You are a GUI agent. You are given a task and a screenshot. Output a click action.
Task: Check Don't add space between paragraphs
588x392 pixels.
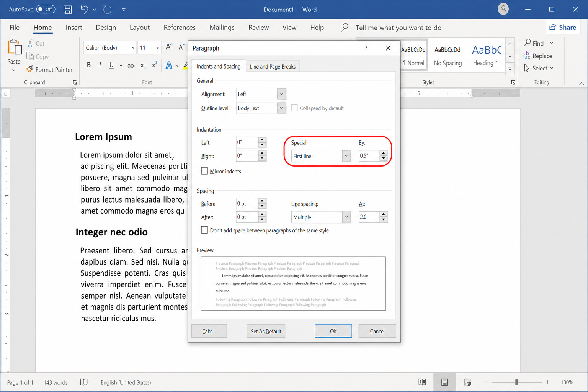pyautogui.click(x=204, y=230)
